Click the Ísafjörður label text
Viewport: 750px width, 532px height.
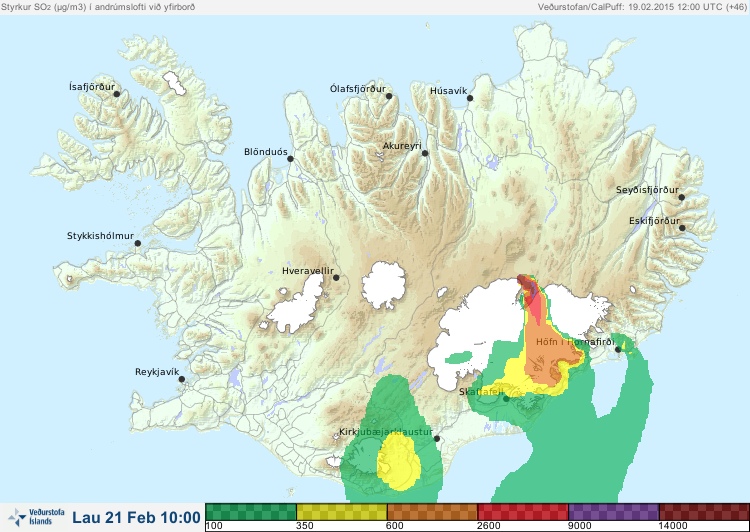tap(92, 87)
